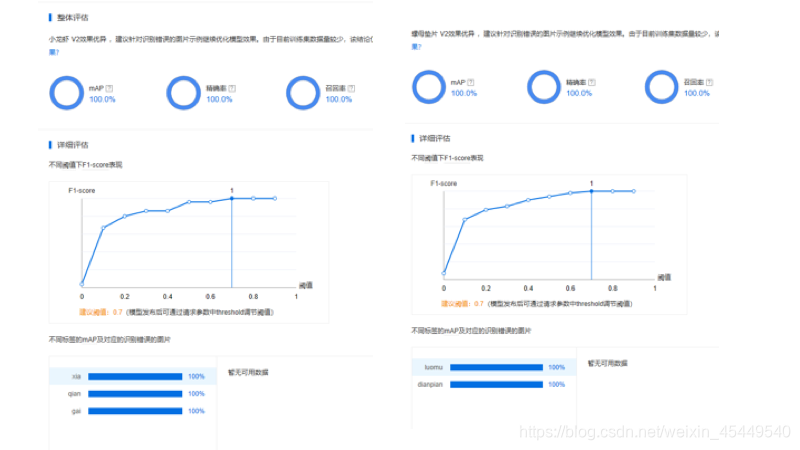Click 建议阈值 0.7 note under xia/qian/gai chart
This screenshot has height=450, width=800.
point(176,312)
